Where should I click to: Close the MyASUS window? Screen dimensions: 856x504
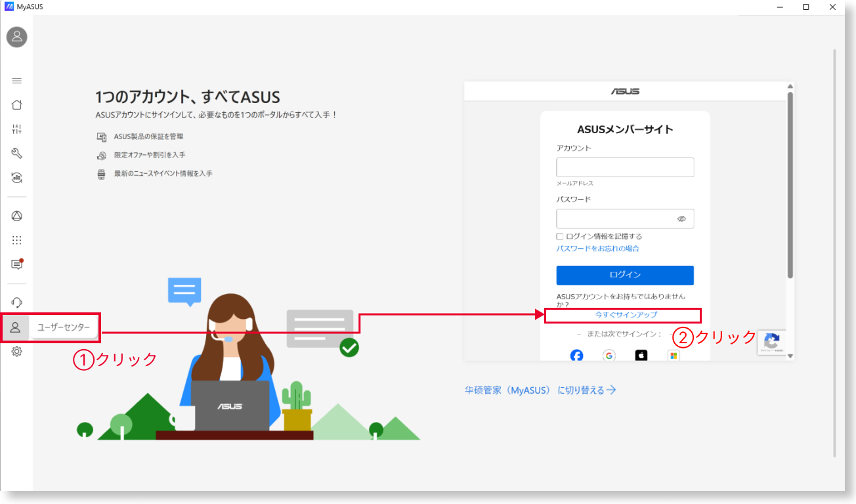coord(832,7)
